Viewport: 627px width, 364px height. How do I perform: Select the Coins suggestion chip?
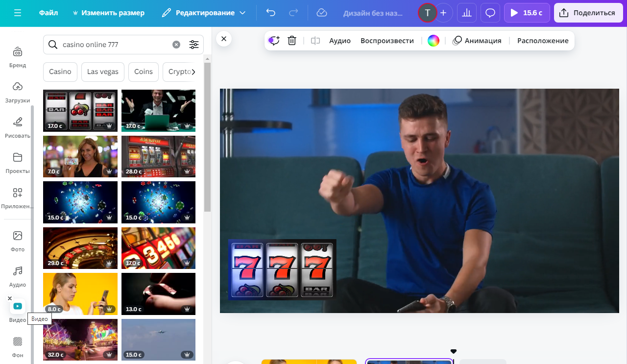coord(144,72)
